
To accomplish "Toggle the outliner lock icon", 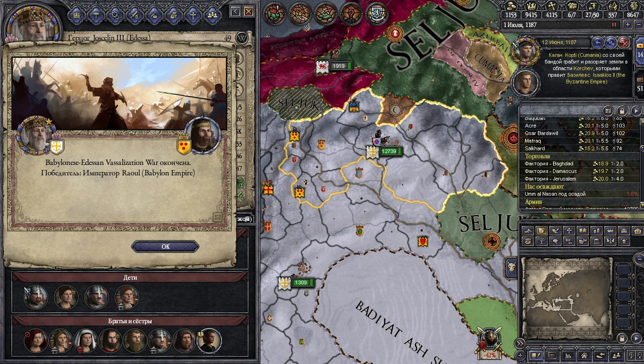I will [x=622, y=111].
